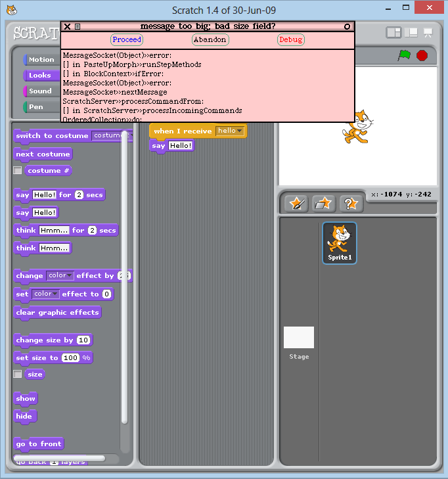Click MessageSocket>>nextMessage stack line
The image size is (448, 479).
(x=115, y=92)
